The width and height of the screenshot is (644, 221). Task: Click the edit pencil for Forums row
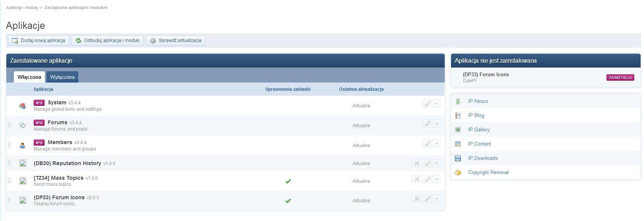tap(427, 124)
